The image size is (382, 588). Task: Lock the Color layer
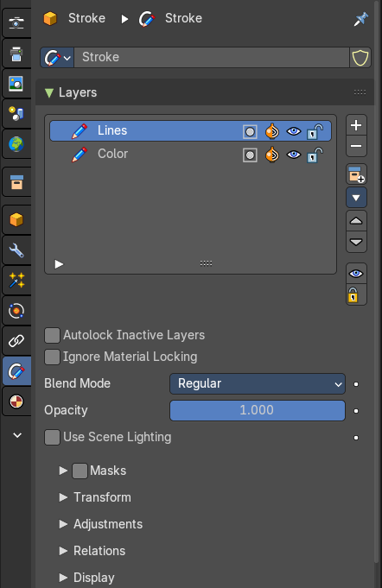tap(315, 155)
